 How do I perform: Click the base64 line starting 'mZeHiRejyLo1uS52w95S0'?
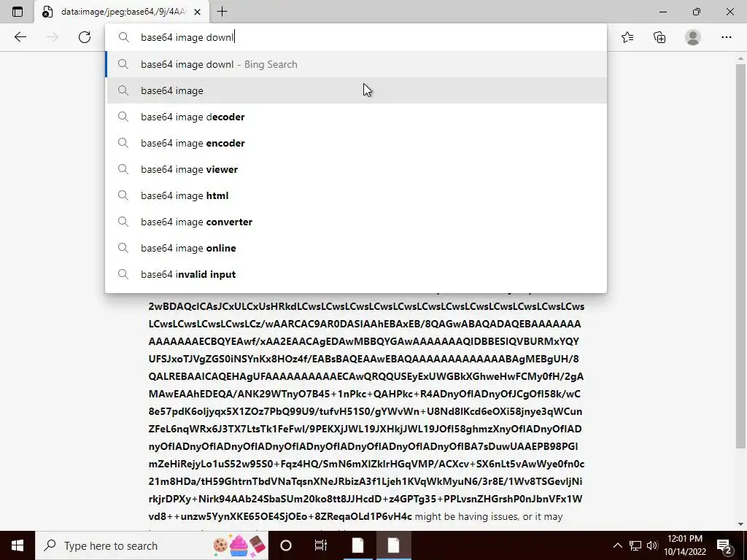tap(366, 464)
